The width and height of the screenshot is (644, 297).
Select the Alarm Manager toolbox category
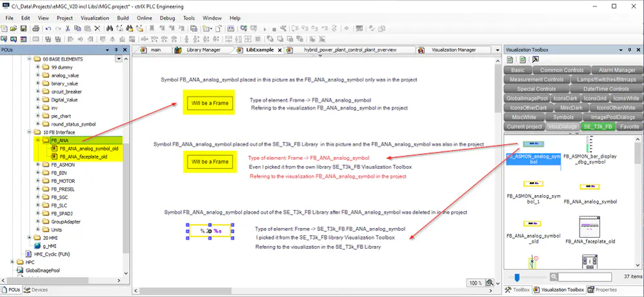[616, 70]
